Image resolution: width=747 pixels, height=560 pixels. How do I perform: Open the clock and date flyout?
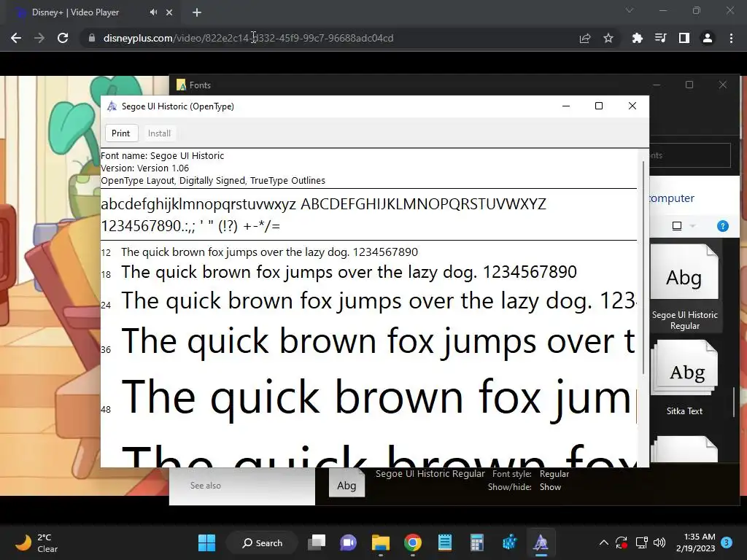[x=696, y=542]
